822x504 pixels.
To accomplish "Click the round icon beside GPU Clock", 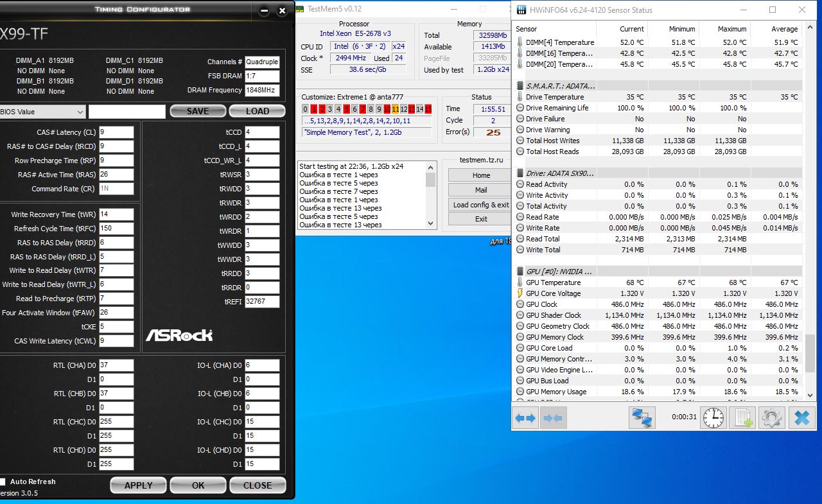I will 520,304.
